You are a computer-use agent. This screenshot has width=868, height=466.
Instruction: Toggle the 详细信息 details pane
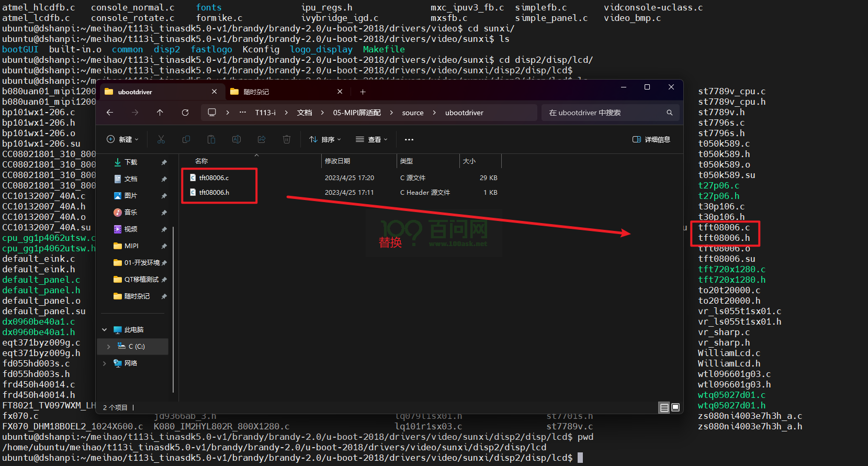pos(651,139)
